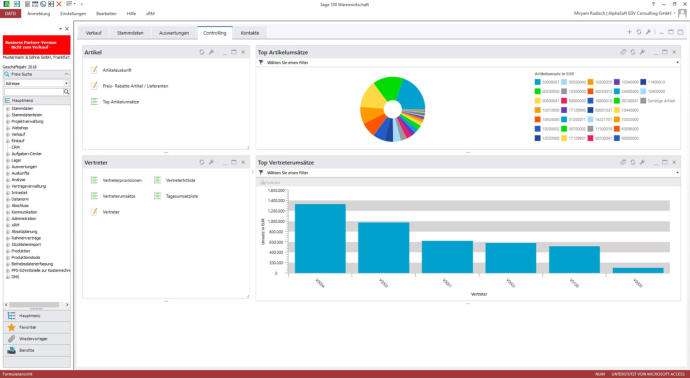690x378 pixels.
Task: Select CRM in the main menu tree
Action: click(x=16, y=147)
